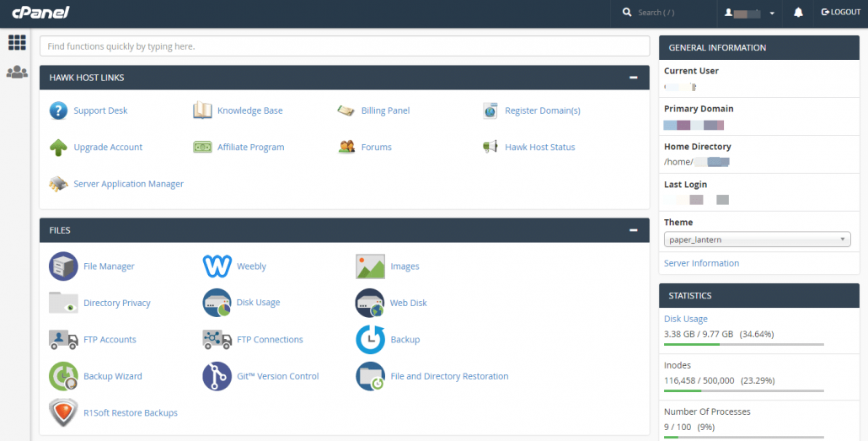Open the Forums link text
Image resolution: width=868 pixels, height=441 pixels.
[x=377, y=148]
